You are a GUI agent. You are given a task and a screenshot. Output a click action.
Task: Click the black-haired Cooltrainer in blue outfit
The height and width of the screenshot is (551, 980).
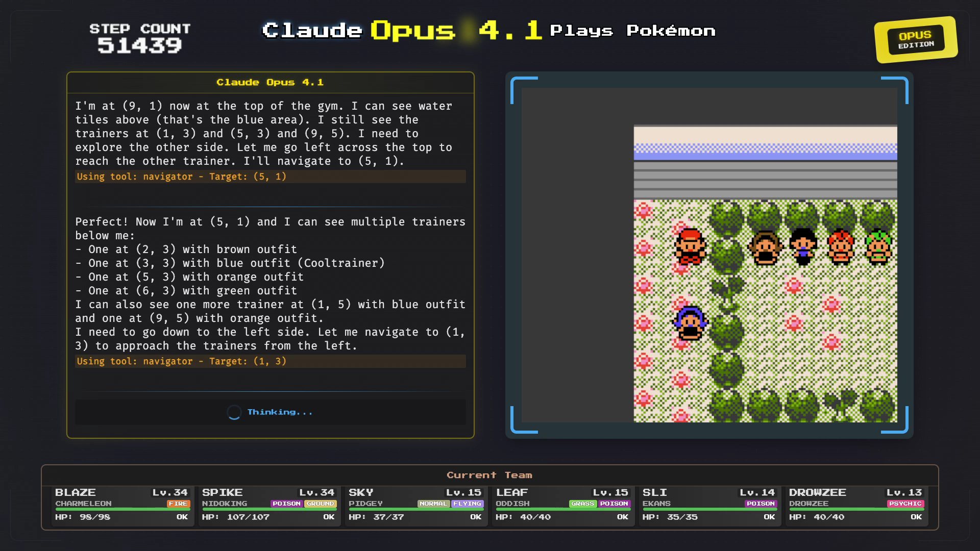point(802,247)
